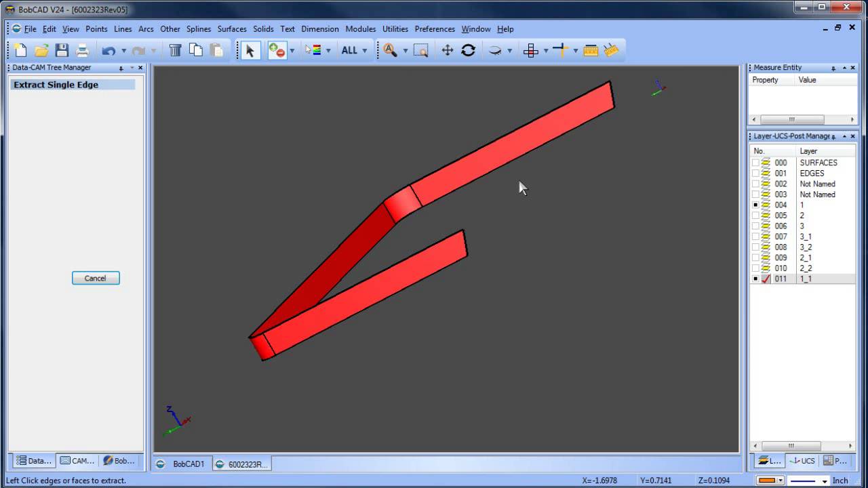The width and height of the screenshot is (868, 488).
Task: Open the measure ruler tool
Action: coord(591,50)
